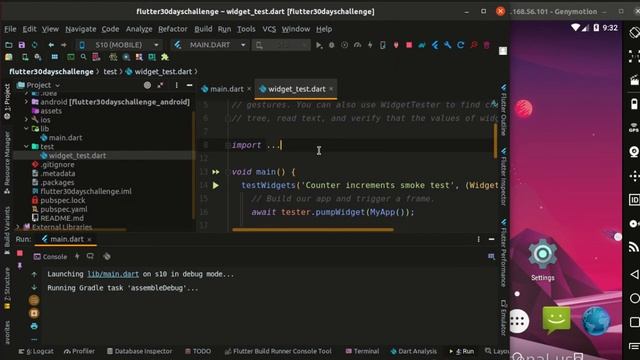Viewport: 640px width, 360px height.
Task: Stop the app with the red square toolbar icon
Action: point(409,45)
